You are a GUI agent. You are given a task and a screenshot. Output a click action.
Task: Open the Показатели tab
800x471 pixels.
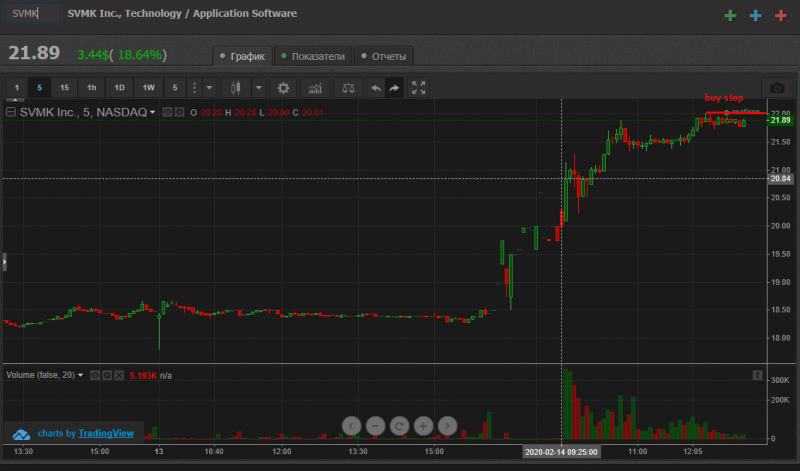[313, 56]
